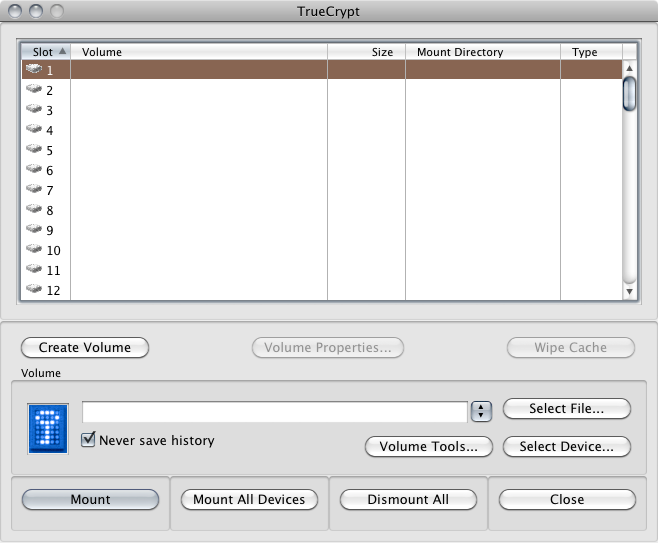This screenshot has width=658, height=543.
Task: Mount the selected volume
Action: pos(90,499)
